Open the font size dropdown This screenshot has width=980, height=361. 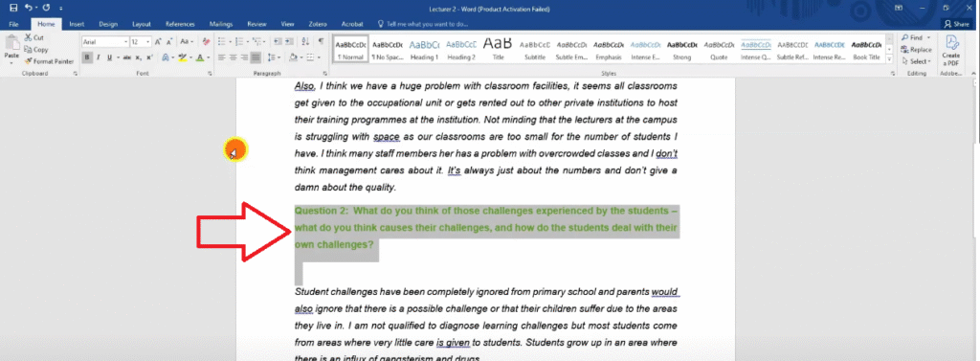tap(148, 42)
